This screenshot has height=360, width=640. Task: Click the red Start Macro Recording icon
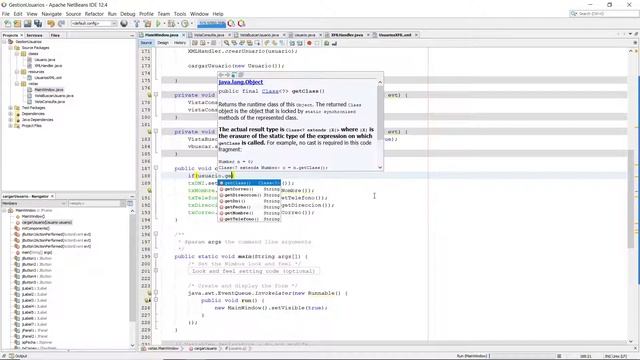(309, 43)
